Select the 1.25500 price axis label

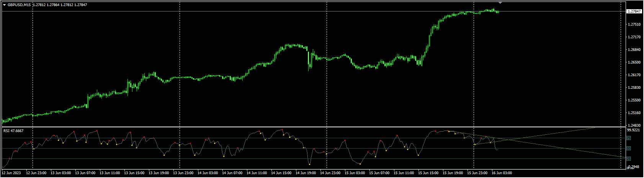(634, 100)
